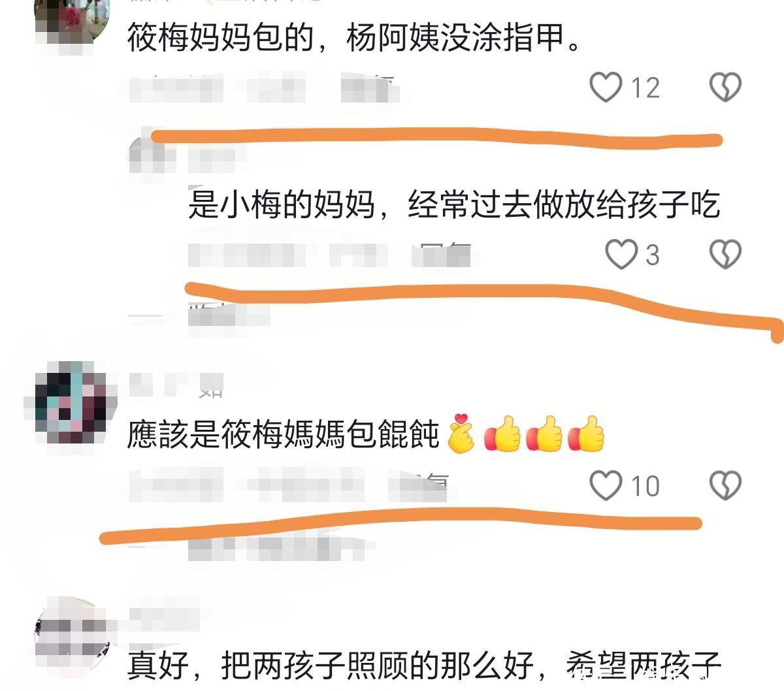Dislike the 應該是筱梅媽媽包餛飩 comment
784x691 pixels.
coord(725,485)
